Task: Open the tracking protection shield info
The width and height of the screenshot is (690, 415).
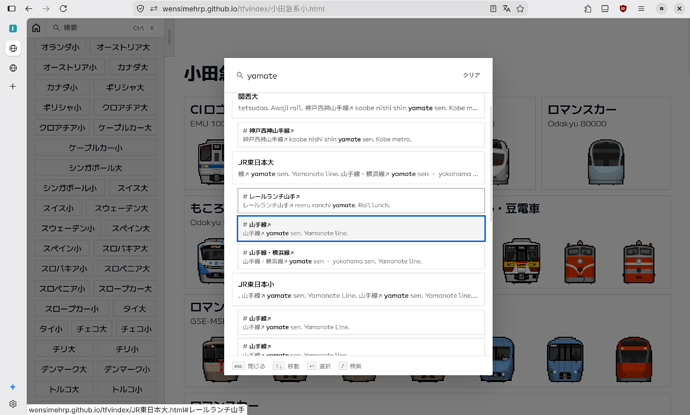Action: [140, 8]
